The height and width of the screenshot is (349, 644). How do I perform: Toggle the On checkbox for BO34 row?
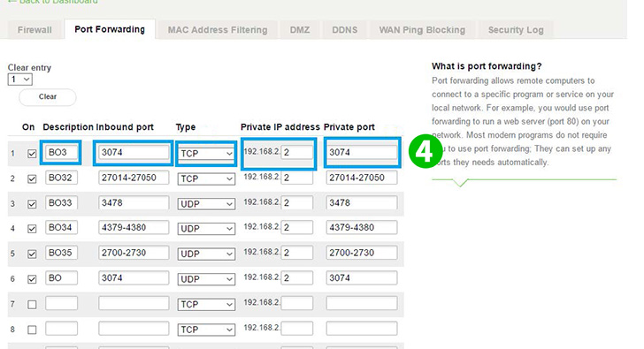(x=32, y=229)
